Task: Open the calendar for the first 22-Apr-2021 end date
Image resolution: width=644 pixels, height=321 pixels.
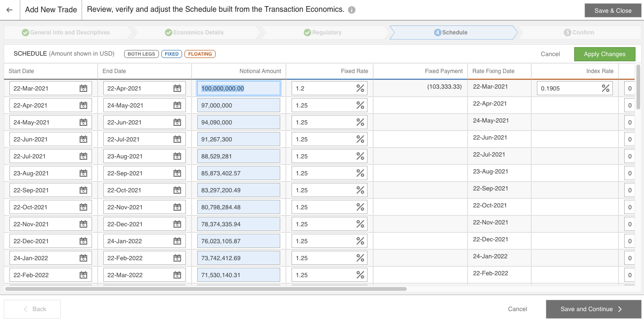Action: (x=177, y=88)
